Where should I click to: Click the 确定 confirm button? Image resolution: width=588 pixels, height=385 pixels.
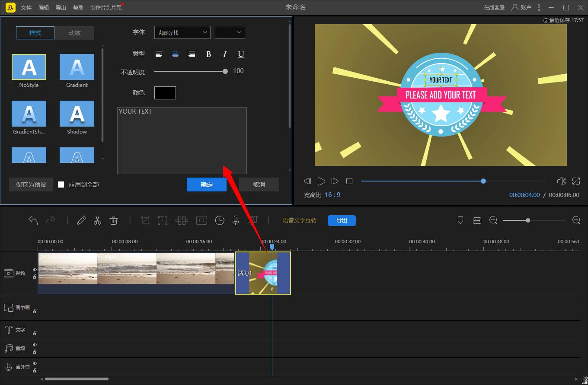[207, 185]
